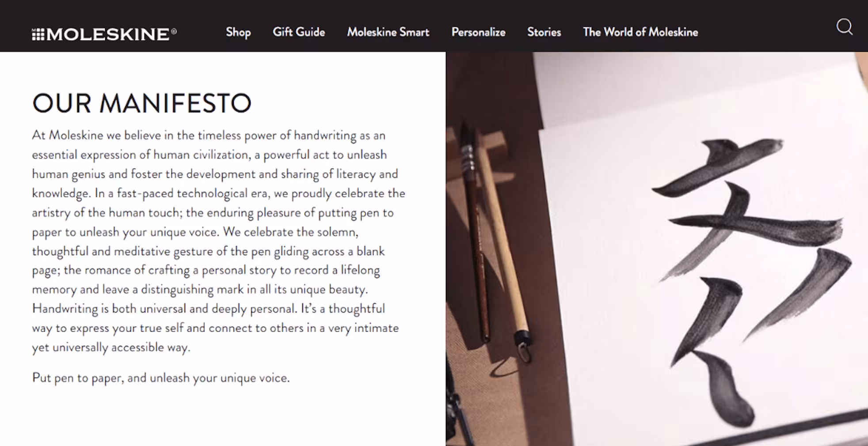Open The World of Moleskine

point(640,32)
